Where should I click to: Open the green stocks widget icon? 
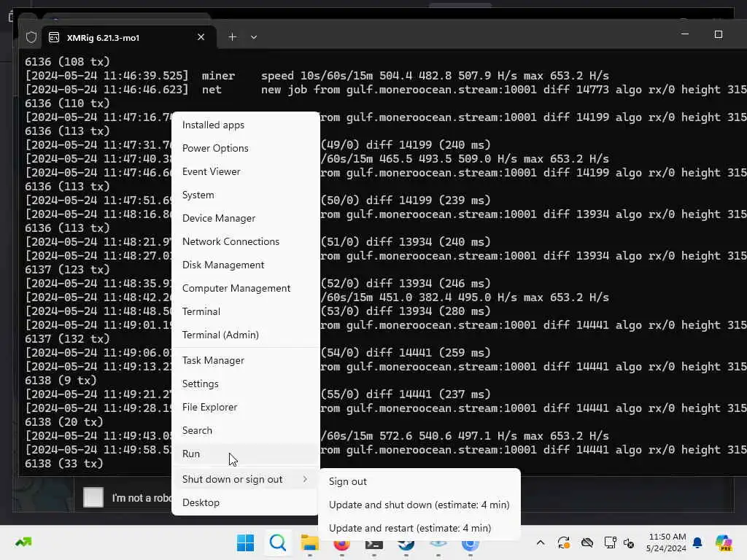[x=23, y=542]
